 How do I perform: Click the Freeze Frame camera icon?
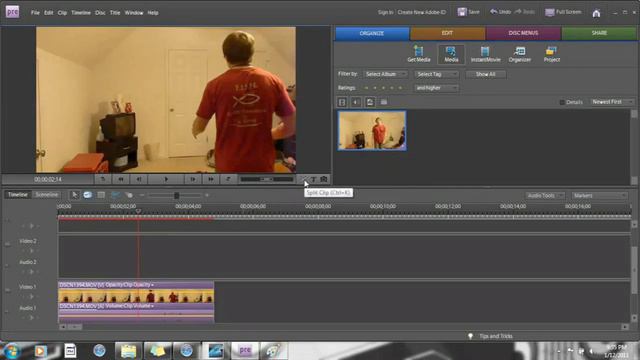tap(324, 179)
